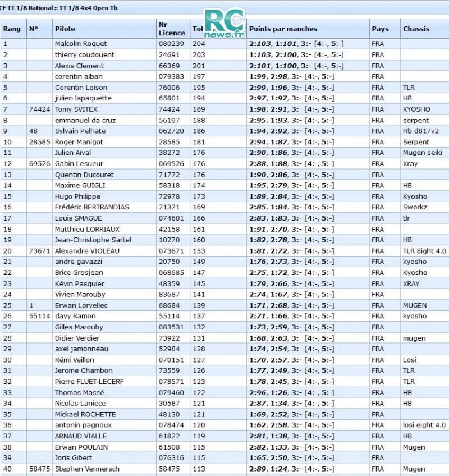Image resolution: width=449 pixels, height=476 pixels.
Task: Select pilot name Sylvain Pelhate
Action: [80, 131]
